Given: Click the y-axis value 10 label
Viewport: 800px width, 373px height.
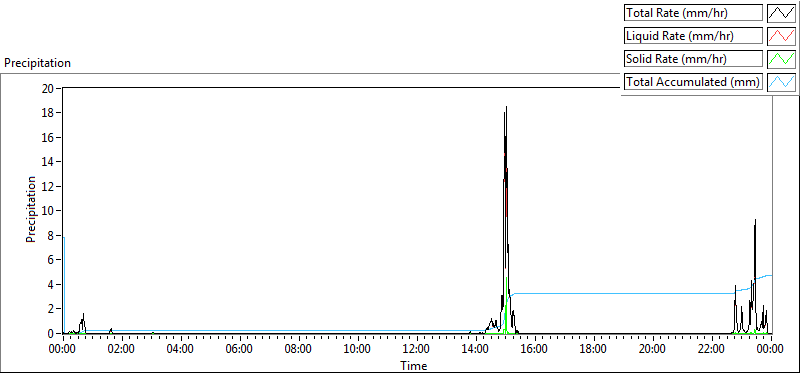Looking at the screenshot, I should click(47, 211).
